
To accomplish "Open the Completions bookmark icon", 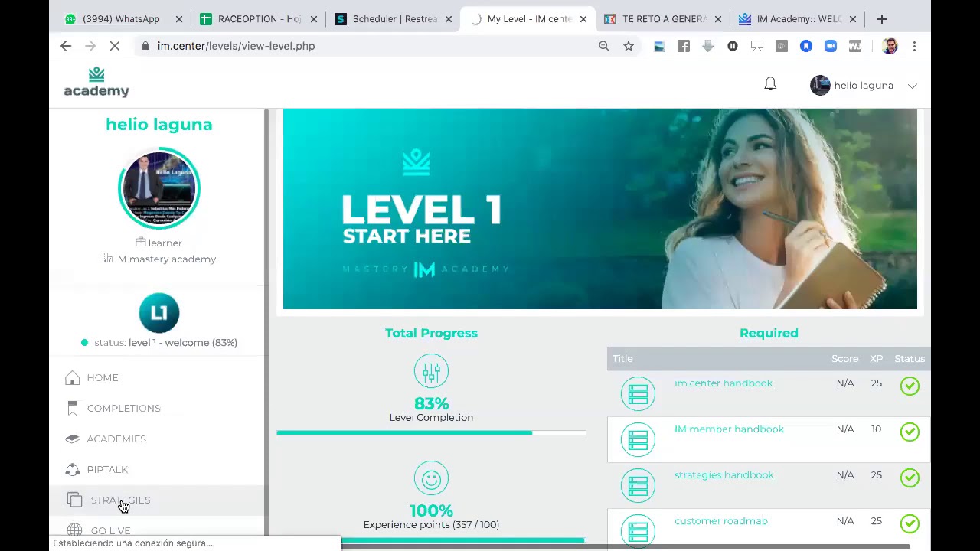I will pos(73,409).
